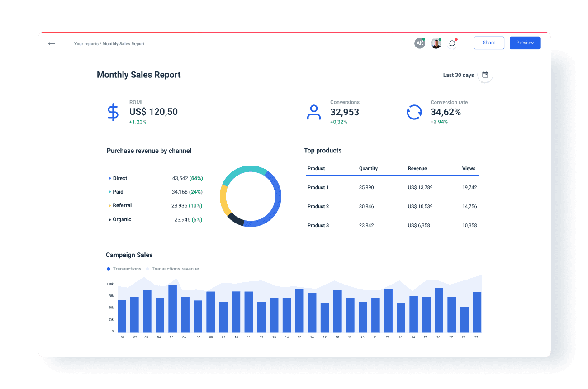Click the Conversions person icon
The image size is (588, 389).
coord(314,112)
